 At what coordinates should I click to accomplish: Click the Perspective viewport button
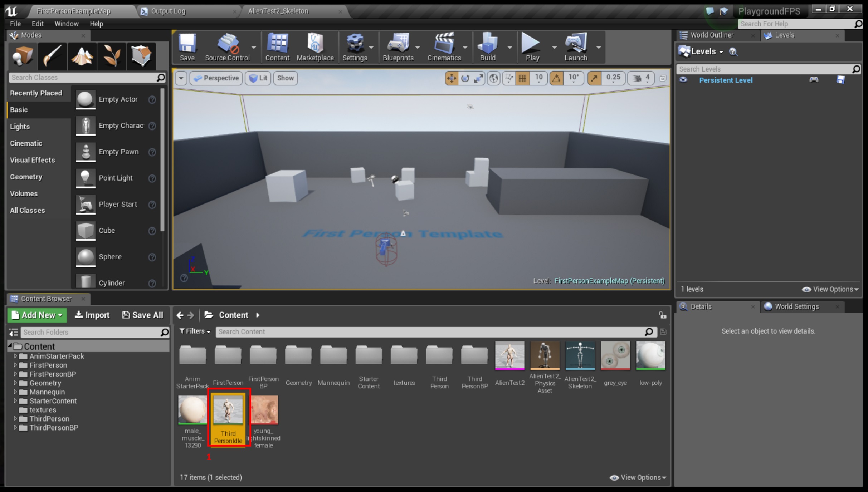(216, 78)
